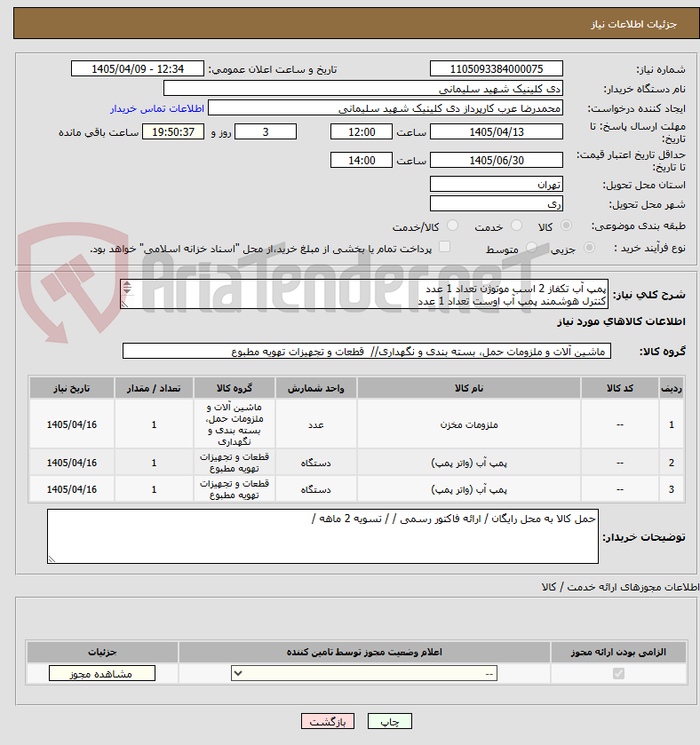Click the buyer notes box corner grip
Viewport: 700px width, 745px height.
point(52,559)
